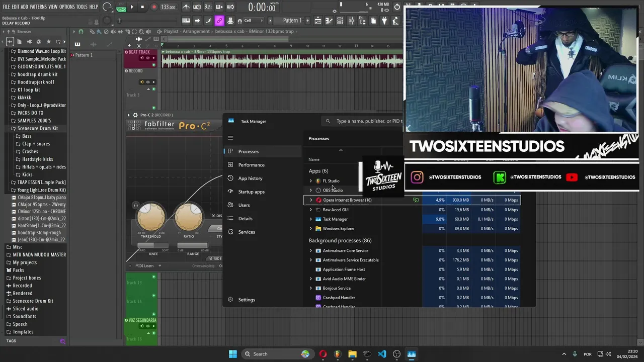Expand the Opera Internet Browser (18) row
Viewport: 644px width, 362px height.
point(310,200)
